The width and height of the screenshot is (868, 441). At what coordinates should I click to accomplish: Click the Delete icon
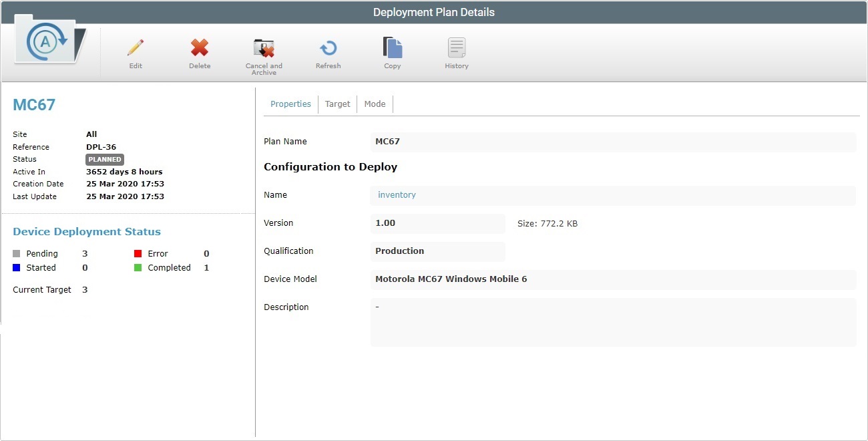point(199,48)
